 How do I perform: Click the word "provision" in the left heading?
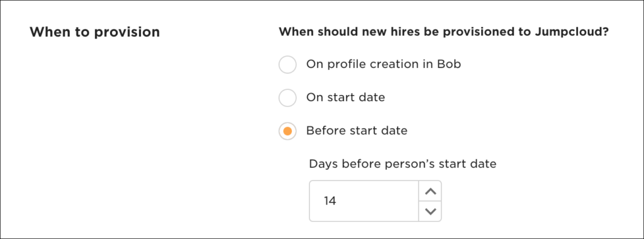point(127,33)
